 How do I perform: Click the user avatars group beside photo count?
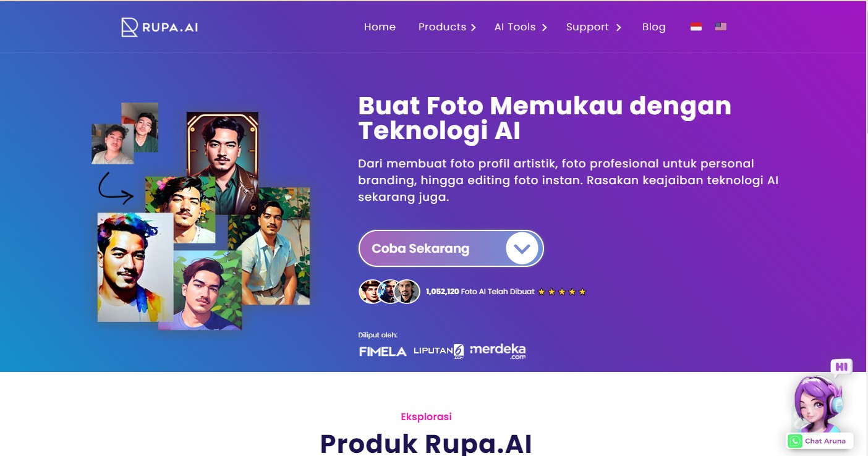click(389, 292)
